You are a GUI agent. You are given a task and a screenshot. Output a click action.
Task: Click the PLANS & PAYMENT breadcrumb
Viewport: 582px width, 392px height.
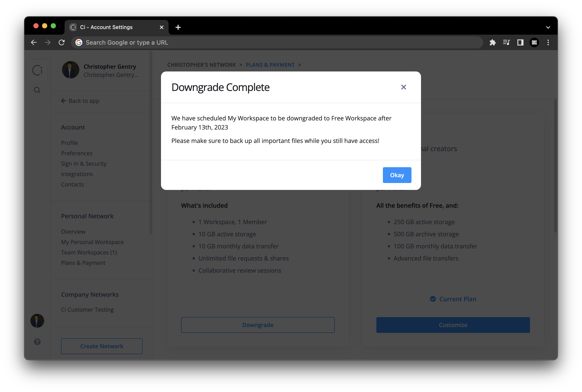pyautogui.click(x=270, y=65)
